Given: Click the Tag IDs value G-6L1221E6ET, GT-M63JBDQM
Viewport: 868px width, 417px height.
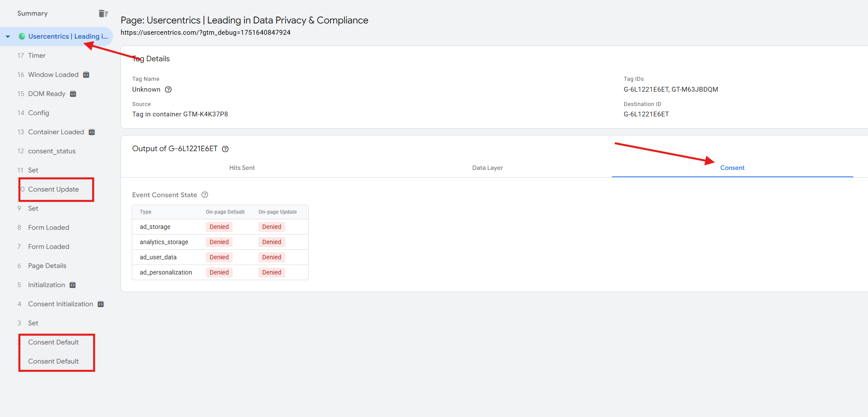Looking at the screenshot, I should [x=671, y=89].
